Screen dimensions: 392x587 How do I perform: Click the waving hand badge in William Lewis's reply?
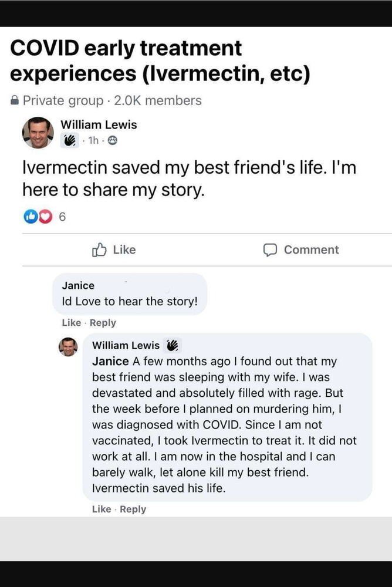tap(172, 345)
